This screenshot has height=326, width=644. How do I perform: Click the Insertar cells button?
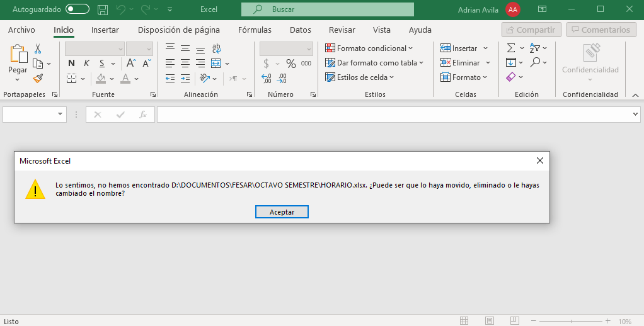(459, 48)
